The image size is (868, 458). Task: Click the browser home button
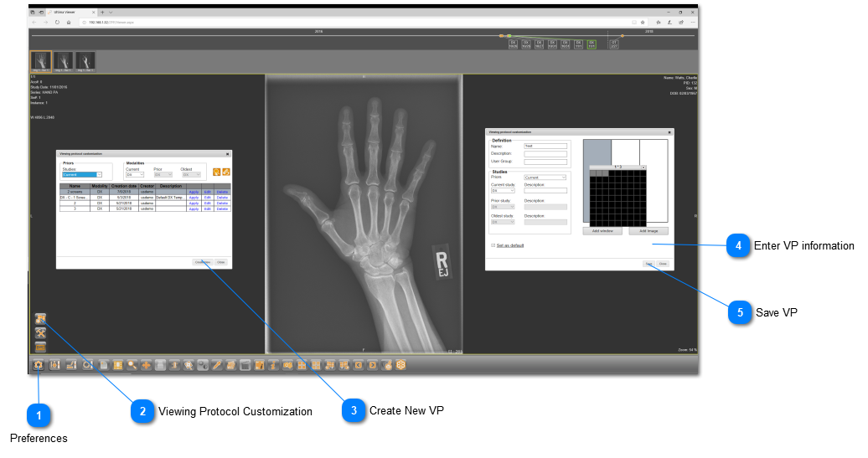pos(69,22)
